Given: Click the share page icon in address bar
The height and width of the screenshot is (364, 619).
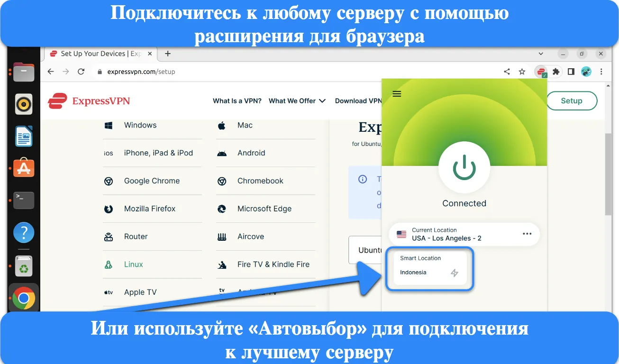Looking at the screenshot, I should (x=507, y=72).
